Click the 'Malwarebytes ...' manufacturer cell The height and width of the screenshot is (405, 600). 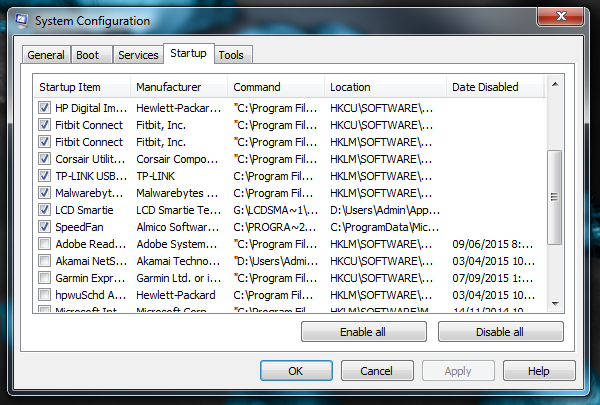point(177,193)
